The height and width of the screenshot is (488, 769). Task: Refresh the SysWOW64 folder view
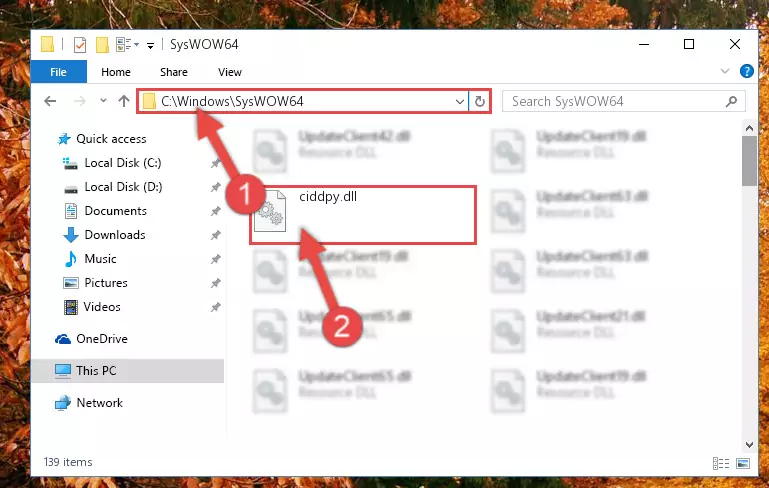(480, 102)
